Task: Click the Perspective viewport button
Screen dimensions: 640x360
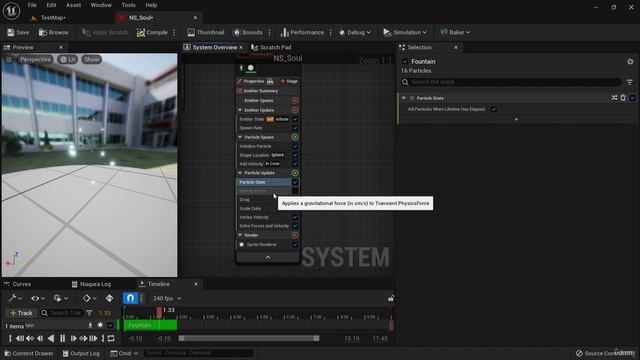Action: 36,60
